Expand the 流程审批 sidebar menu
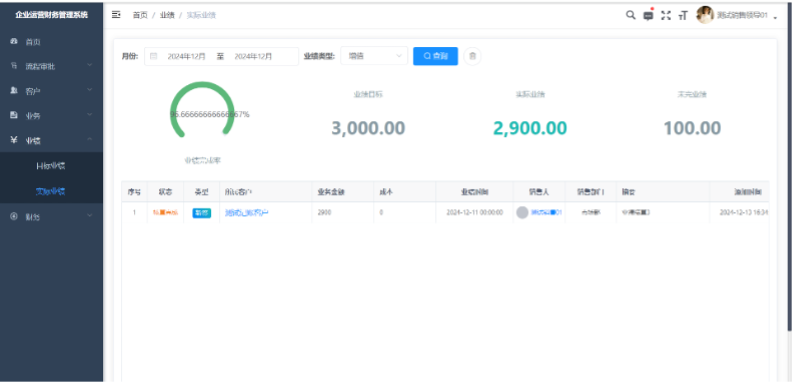Screen dimensions: 793x383 coord(52,66)
